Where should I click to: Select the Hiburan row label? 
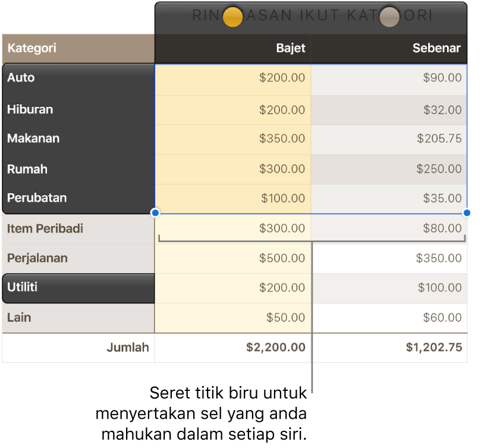coord(78,109)
